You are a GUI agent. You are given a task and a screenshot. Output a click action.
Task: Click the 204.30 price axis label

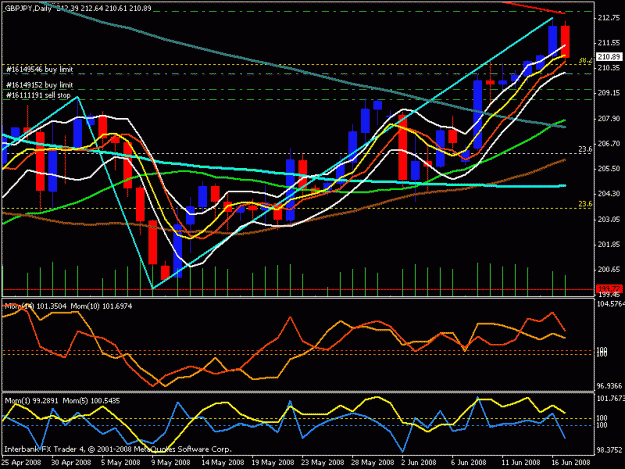[609, 194]
